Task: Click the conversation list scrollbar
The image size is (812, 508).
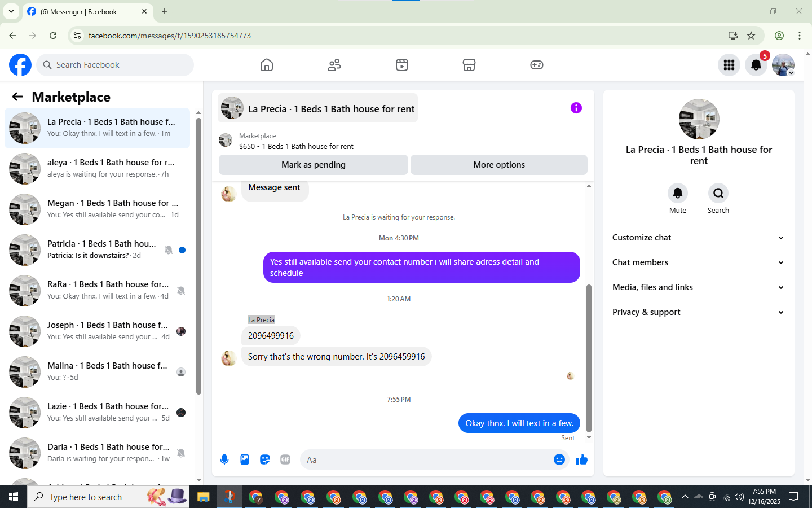Action: pos(198,257)
